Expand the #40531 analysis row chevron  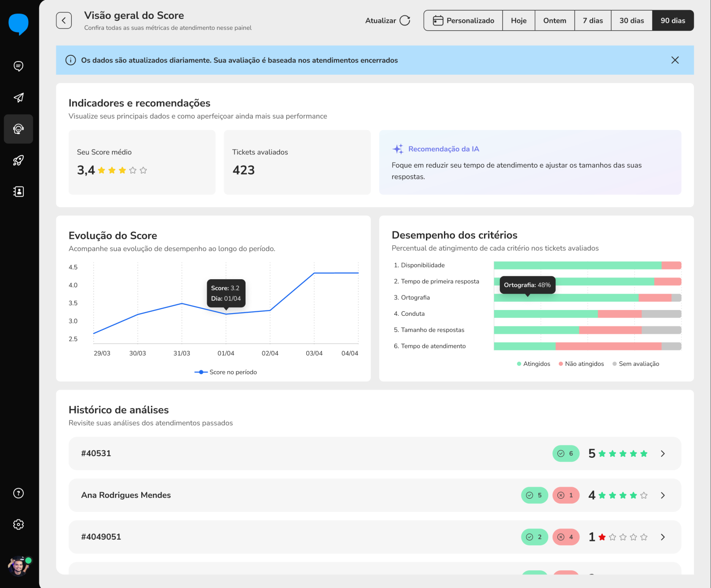pos(663,453)
